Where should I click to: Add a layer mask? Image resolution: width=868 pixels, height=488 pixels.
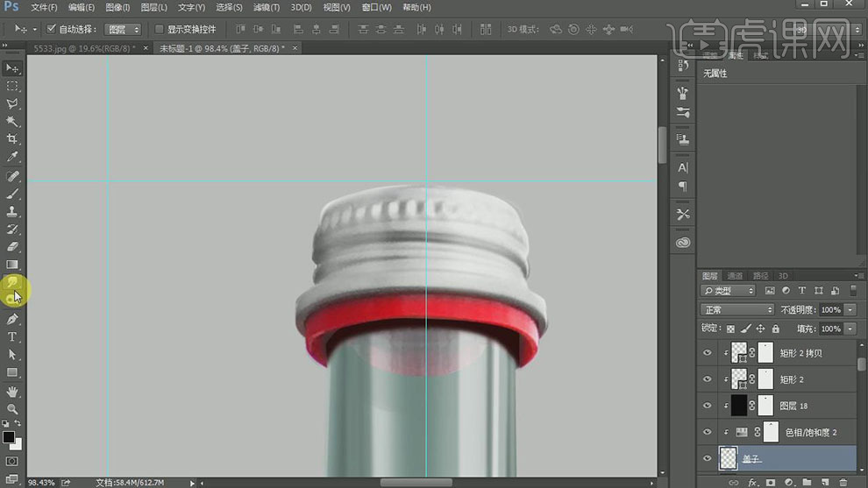click(771, 483)
